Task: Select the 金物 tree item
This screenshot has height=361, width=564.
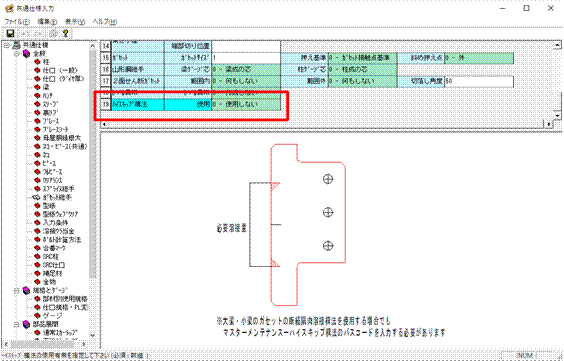Action: (49, 282)
